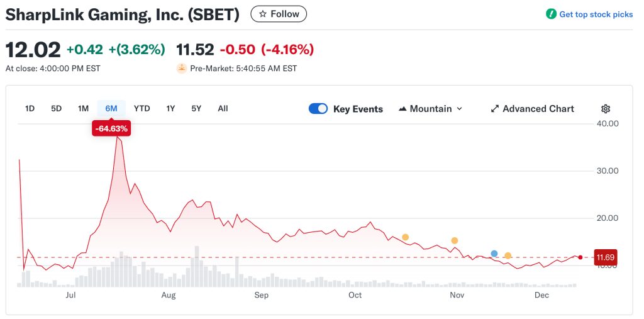This screenshot has width=644, height=319.
Task: Select the 5Y chart range
Action: coord(196,108)
